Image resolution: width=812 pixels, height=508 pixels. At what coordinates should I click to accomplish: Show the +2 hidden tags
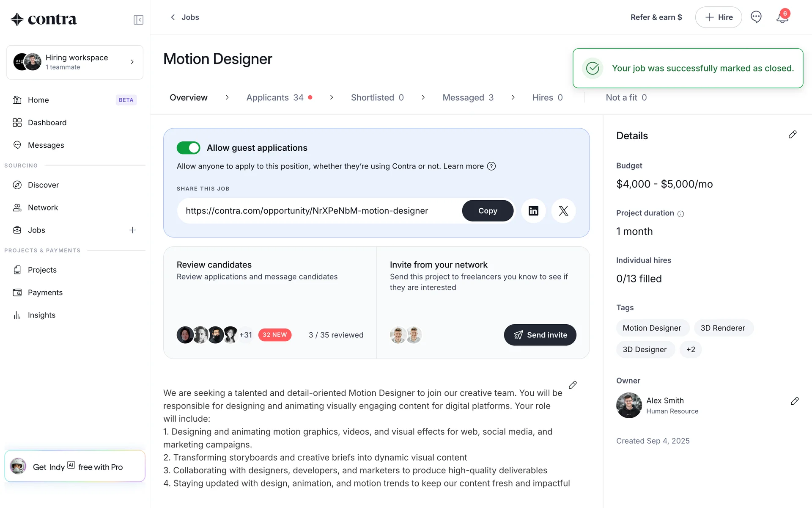click(x=691, y=350)
